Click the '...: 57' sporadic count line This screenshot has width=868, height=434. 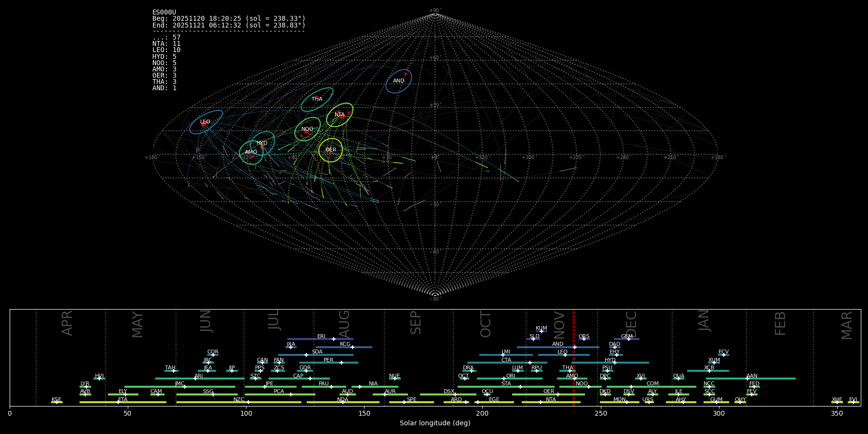pyautogui.click(x=166, y=38)
